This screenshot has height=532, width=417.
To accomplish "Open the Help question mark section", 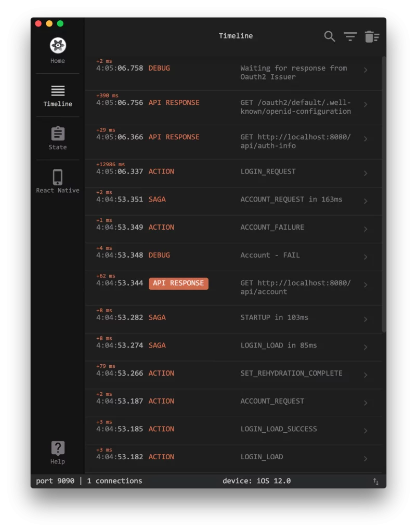I will (x=58, y=453).
